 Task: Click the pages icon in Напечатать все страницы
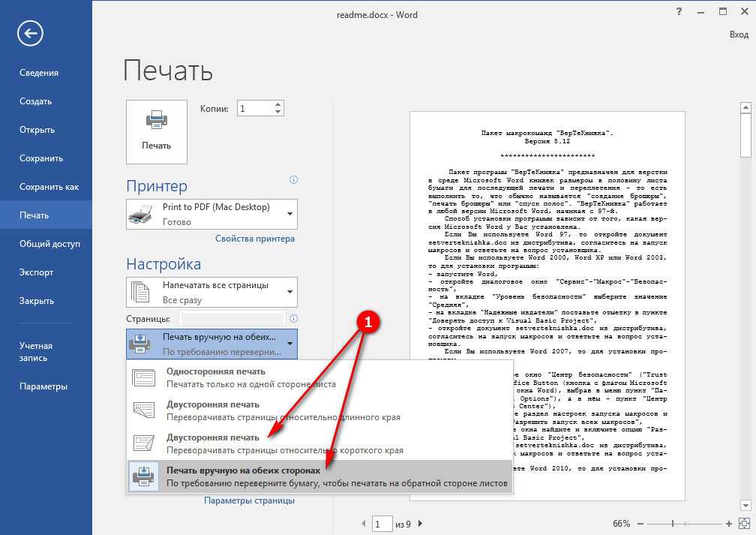pyautogui.click(x=140, y=292)
